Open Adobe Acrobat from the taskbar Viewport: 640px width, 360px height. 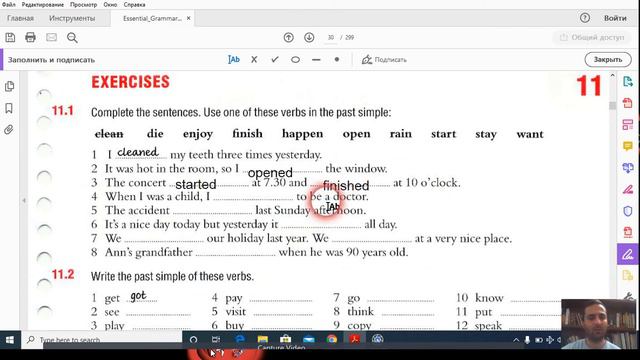point(354,339)
